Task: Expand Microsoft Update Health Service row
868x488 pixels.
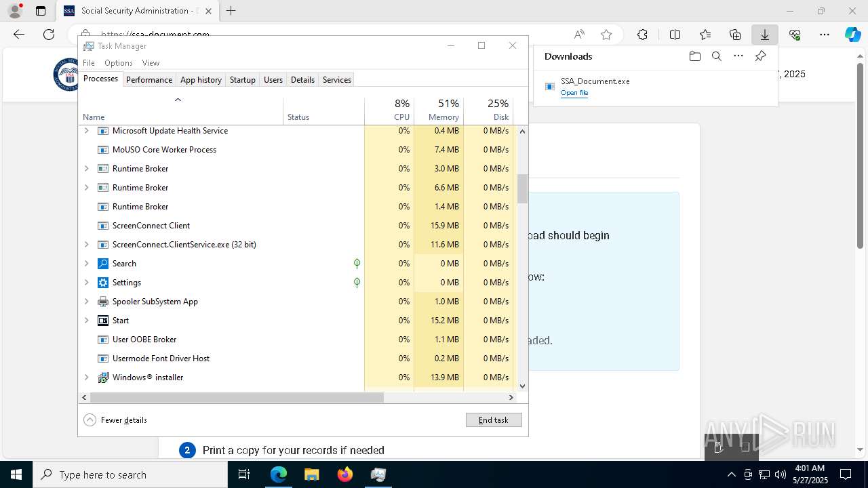Action: [86, 131]
